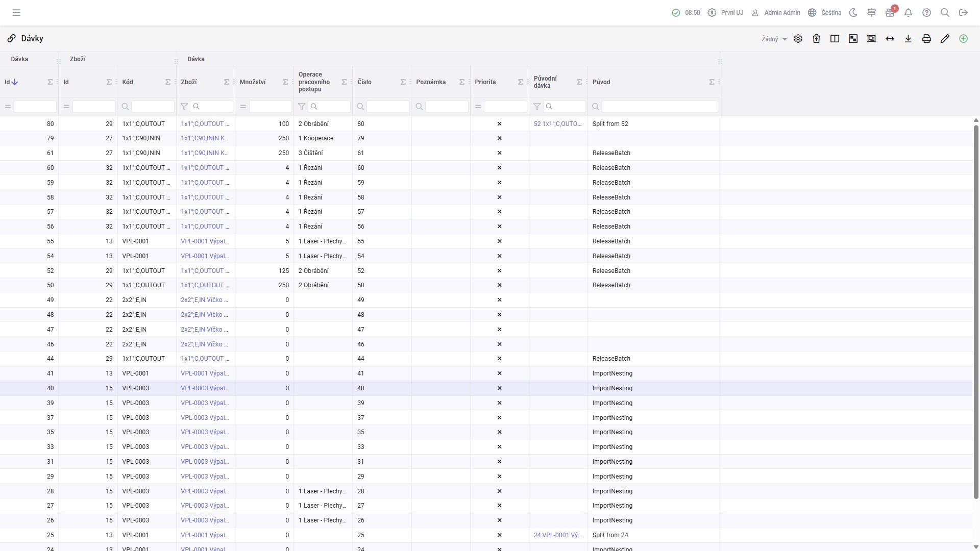This screenshot has height=551, width=980.
Task: Open original batch link 52 in row 80
Action: (557, 124)
